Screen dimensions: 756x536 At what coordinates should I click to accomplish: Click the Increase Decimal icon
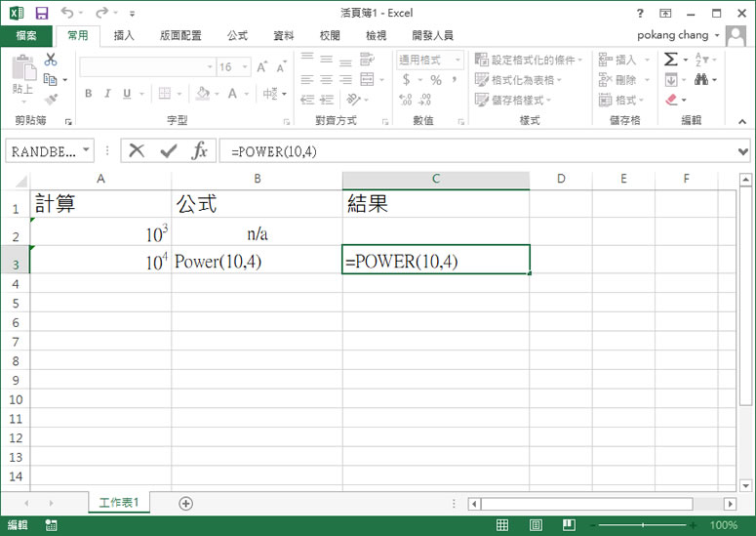pos(406,100)
